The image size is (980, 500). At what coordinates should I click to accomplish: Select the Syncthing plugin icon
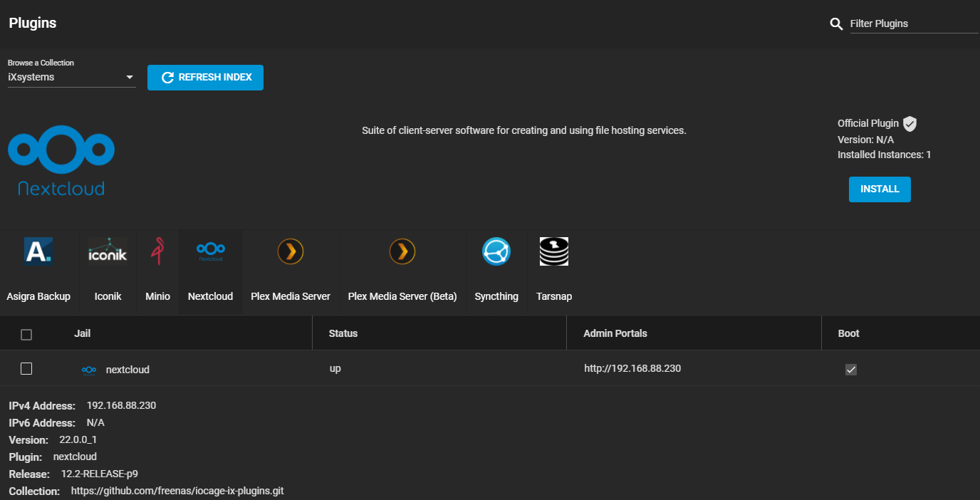[496, 251]
